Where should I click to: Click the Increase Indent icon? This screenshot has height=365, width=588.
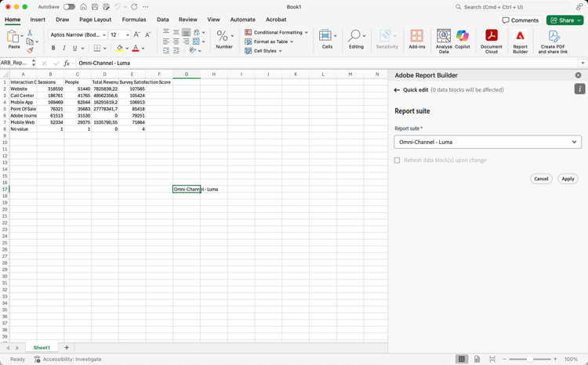click(x=176, y=50)
